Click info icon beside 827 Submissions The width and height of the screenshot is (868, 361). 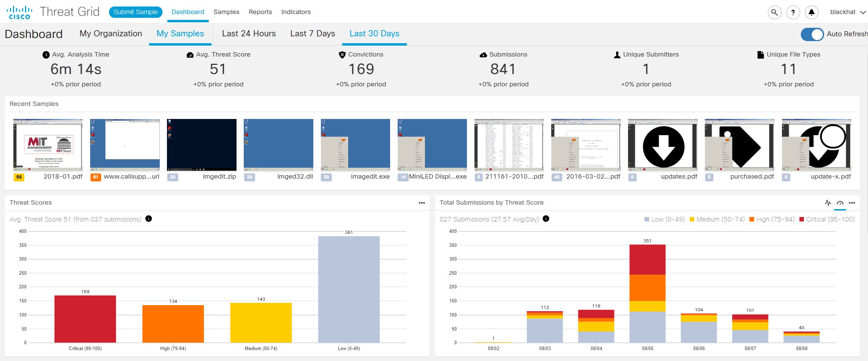click(546, 219)
